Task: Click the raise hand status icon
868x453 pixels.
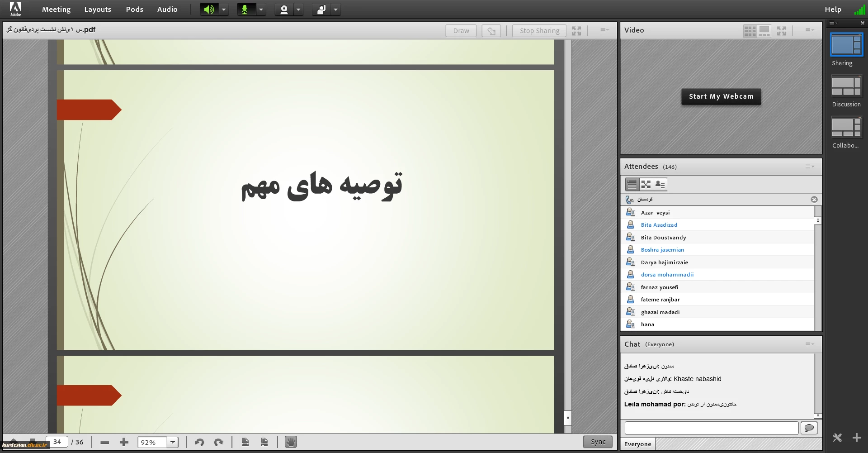Action: [x=321, y=10]
